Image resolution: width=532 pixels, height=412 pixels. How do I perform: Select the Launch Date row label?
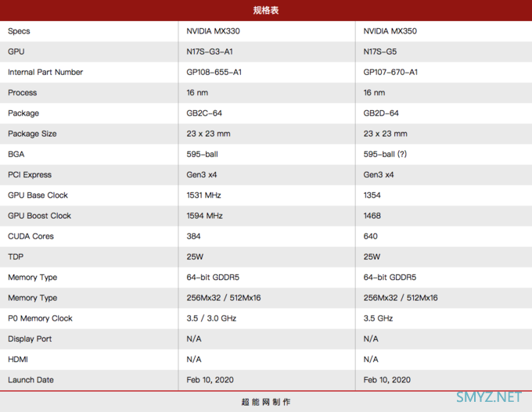point(31,380)
